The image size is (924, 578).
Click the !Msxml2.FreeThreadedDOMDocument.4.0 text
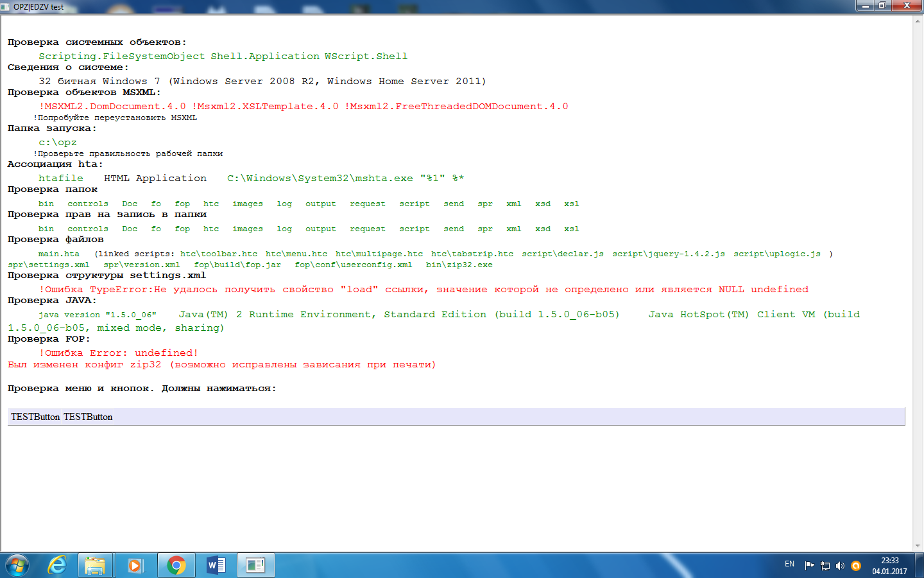[x=456, y=107]
